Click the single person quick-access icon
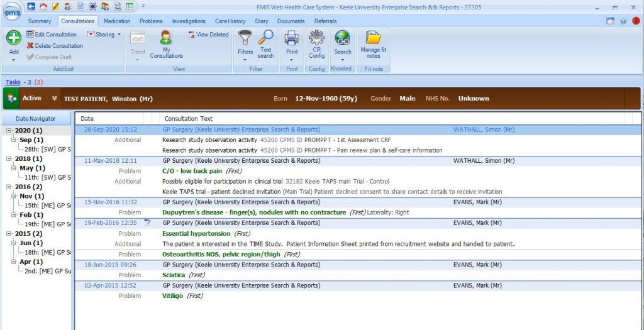Image resolution: width=644 pixels, height=330 pixels. pos(68,6)
